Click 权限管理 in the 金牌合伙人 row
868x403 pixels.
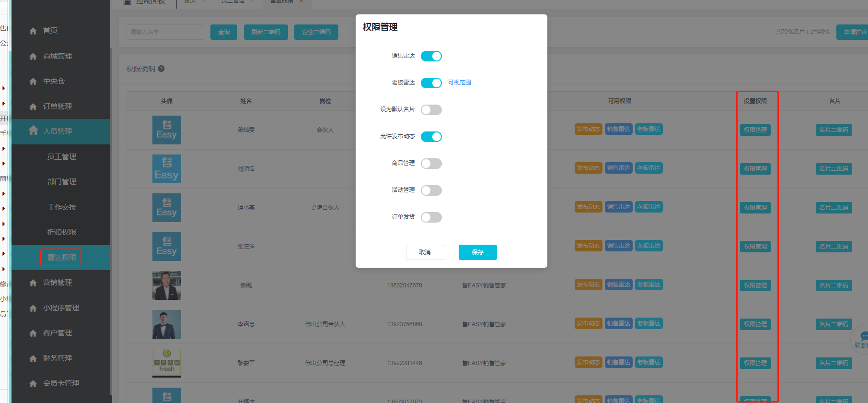click(x=755, y=208)
